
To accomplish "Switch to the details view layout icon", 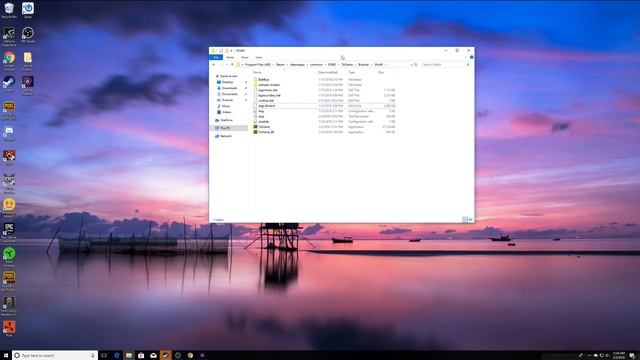I will tap(464, 220).
